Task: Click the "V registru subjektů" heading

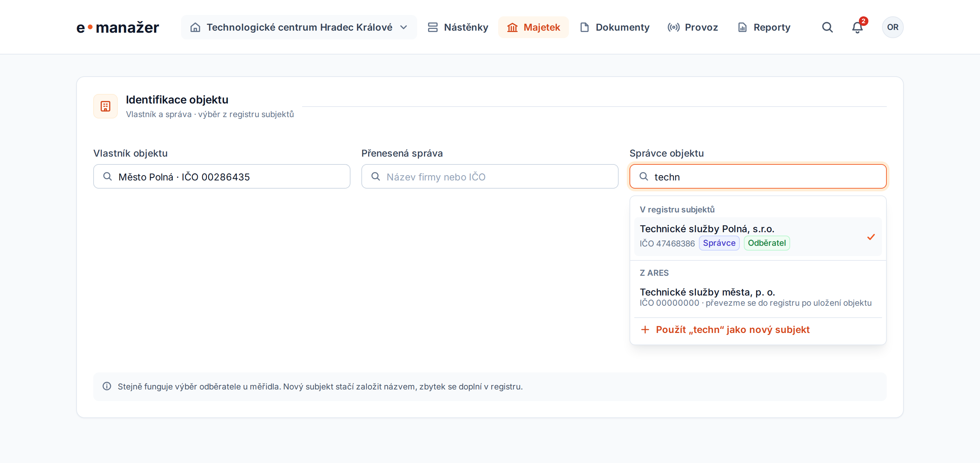Action: [677, 210]
